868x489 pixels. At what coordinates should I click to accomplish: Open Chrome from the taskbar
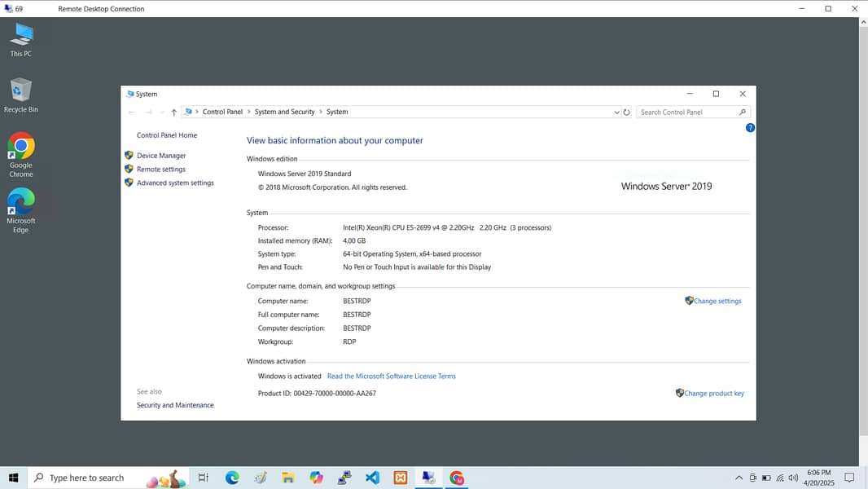pyautogui.click(x=457, y=478)
